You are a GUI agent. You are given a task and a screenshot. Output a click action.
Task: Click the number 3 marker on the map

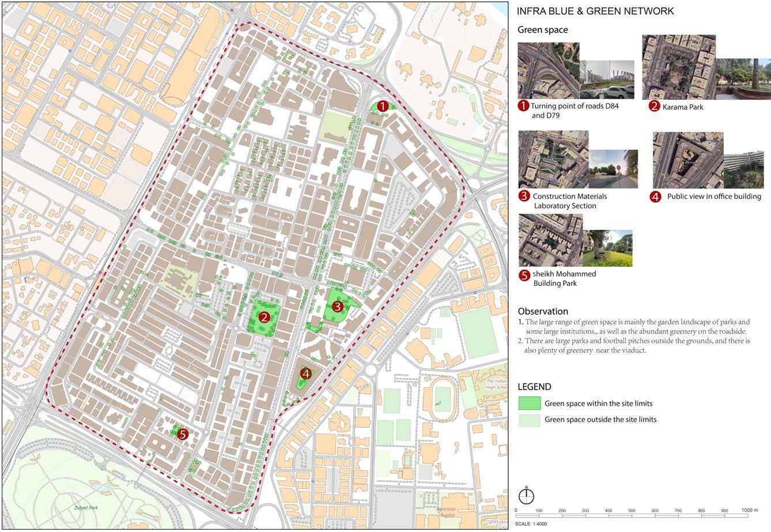coord(338,307)
